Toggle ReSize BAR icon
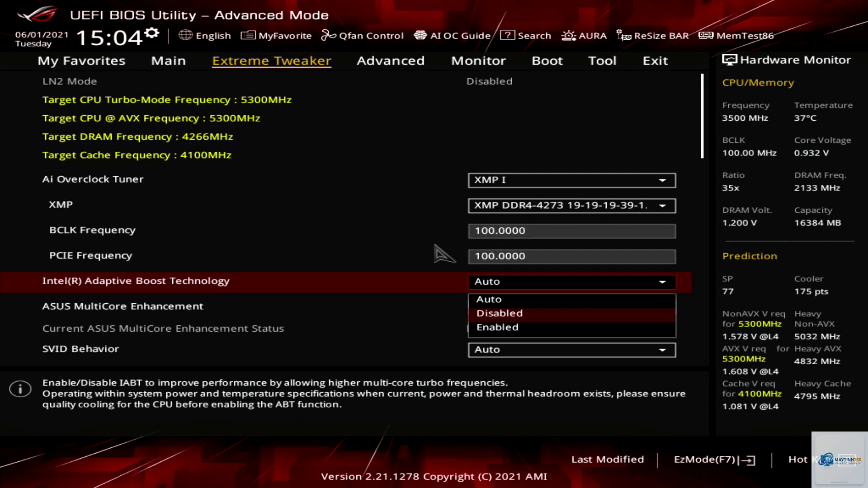 click(624, 35)
